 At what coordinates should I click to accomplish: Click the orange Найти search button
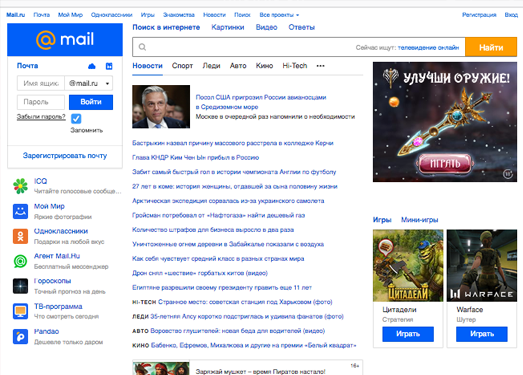pyautogui.click(x=491, y=47)
